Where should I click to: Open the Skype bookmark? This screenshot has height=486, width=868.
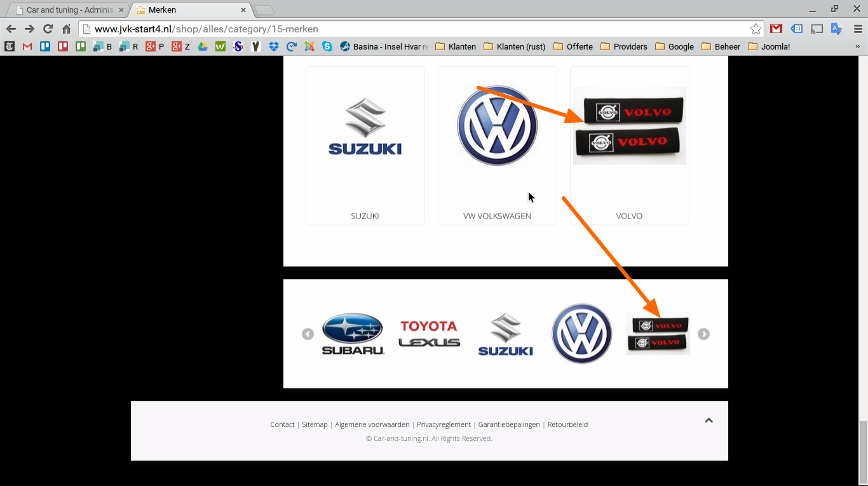pyautogui.click(x=327, y=46)
